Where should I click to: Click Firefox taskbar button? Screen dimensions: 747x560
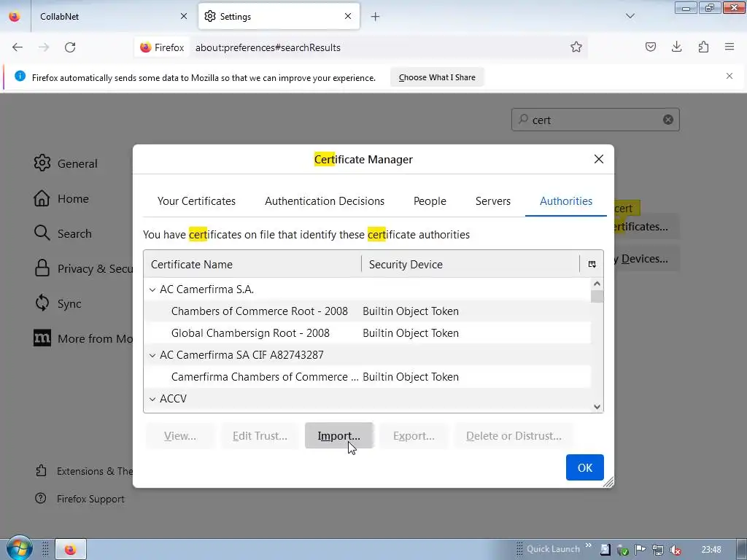click(x=71, y=550)
